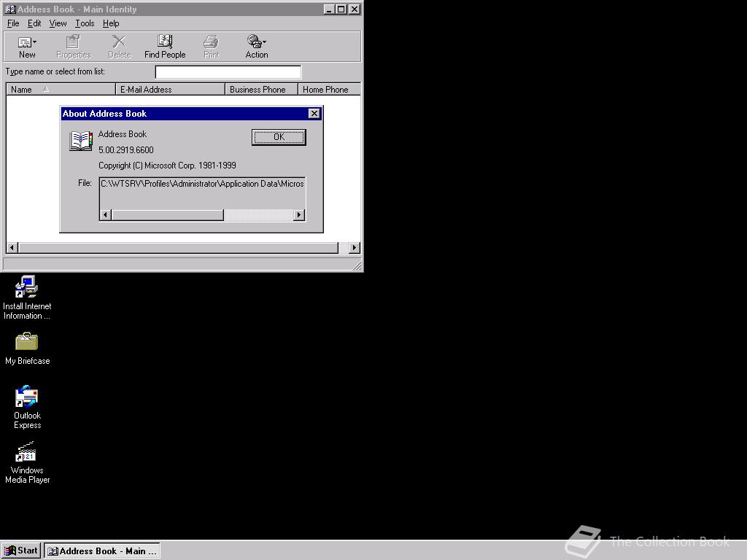Click the 'Type name or select from list' label
Screen dimensions: 747x560
(x=55, y=71)
